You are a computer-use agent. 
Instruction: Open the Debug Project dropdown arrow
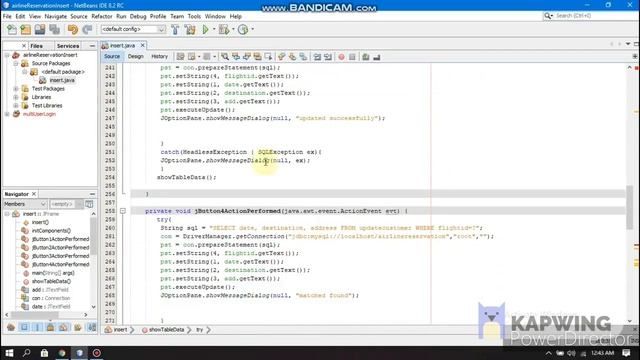point(233,29)
